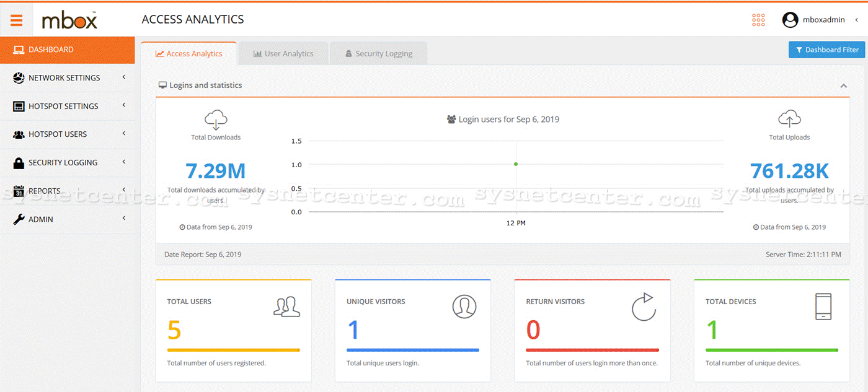
Task: Click the mbox logo
Action: coord(69,20)
